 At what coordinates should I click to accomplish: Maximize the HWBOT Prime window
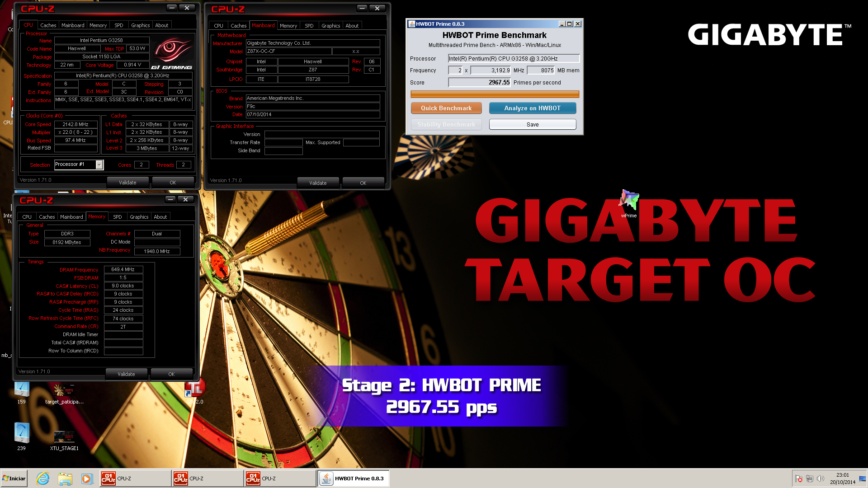(x=570, y=24)
